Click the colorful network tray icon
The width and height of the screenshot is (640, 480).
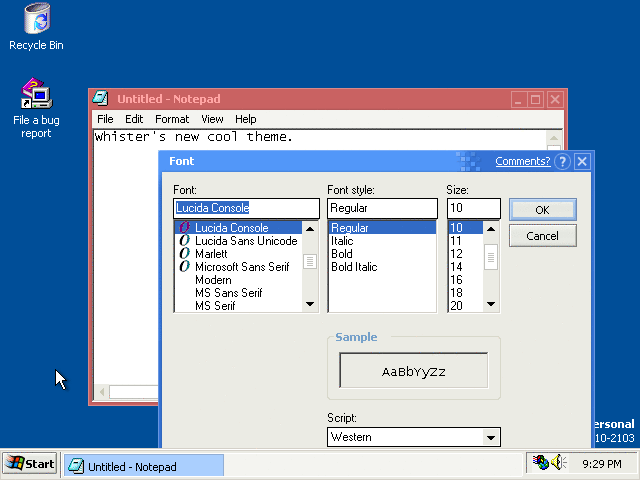(x=541, y=462)
